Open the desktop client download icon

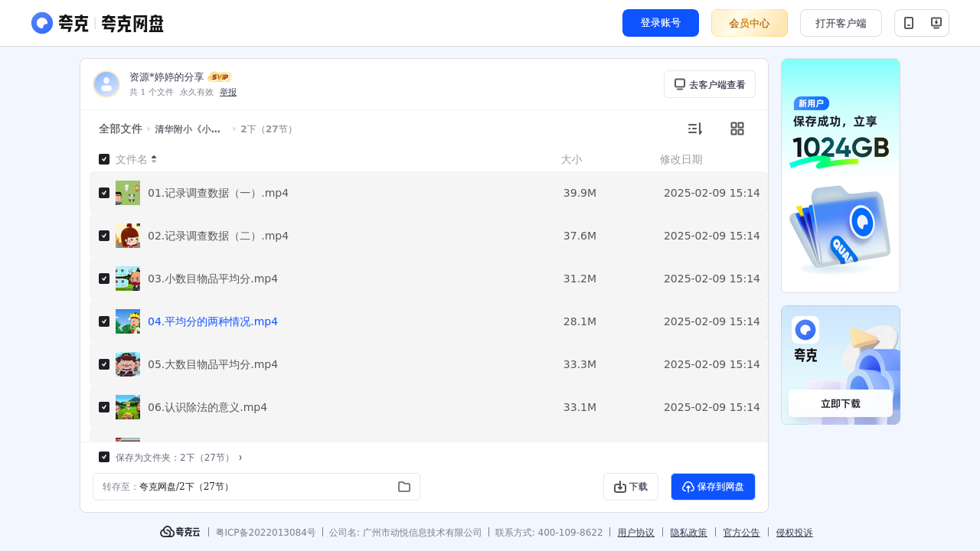click(936, 23)
